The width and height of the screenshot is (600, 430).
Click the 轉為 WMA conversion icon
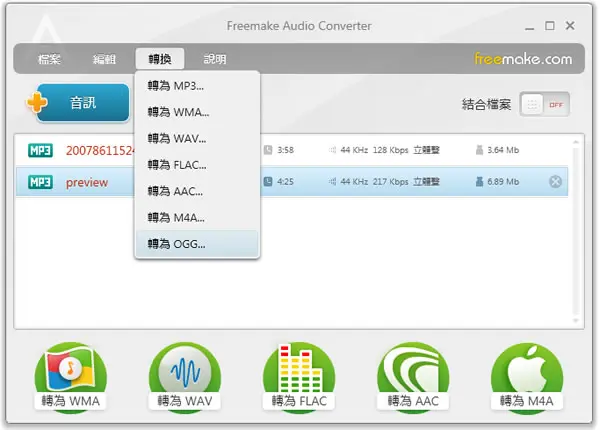point(70,377)
